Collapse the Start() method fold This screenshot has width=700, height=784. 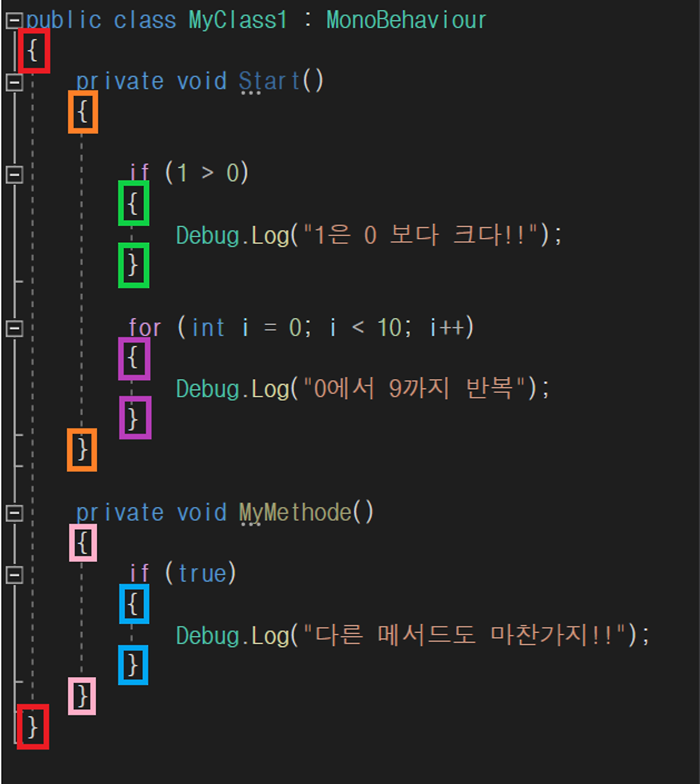14,82
